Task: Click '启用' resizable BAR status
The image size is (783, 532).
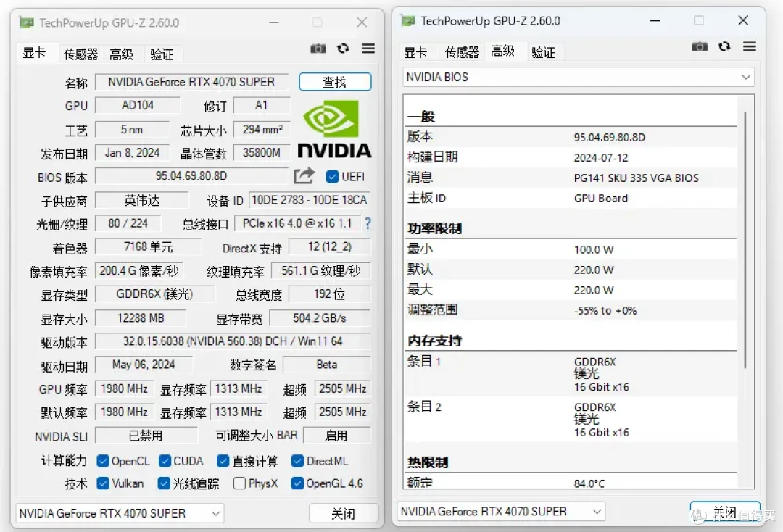Action: 336,436
